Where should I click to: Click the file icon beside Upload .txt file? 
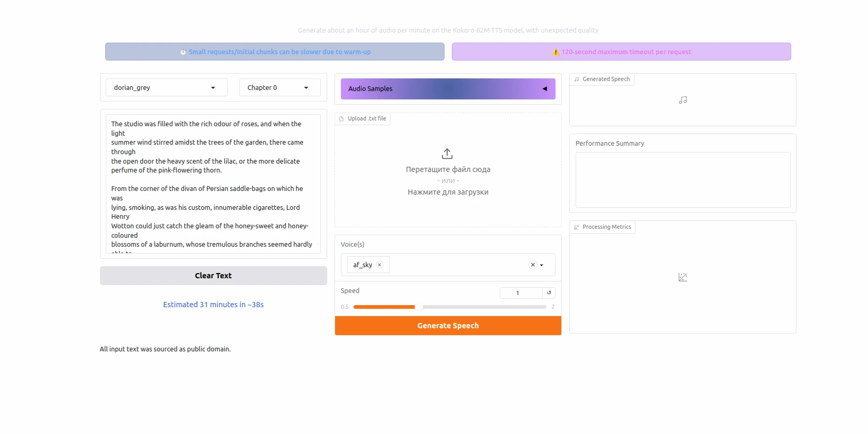pos(341,119)
